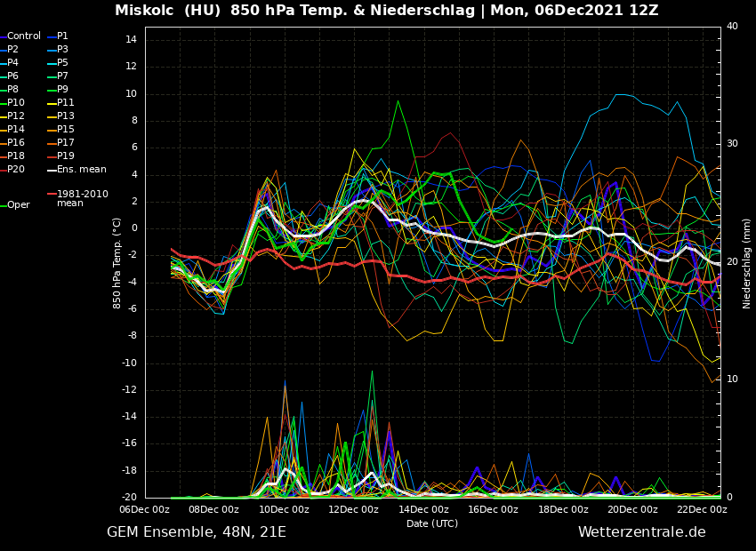The width and height of the screenshot is (756, 551).
Task: Select the P1 legend label
Action: coord(62,36)
